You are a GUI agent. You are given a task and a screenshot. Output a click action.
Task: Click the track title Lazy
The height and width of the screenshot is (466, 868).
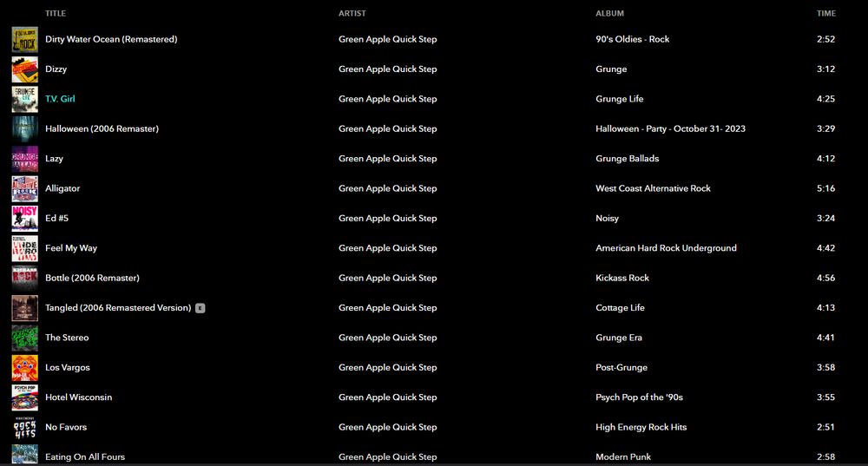[54, 159]
